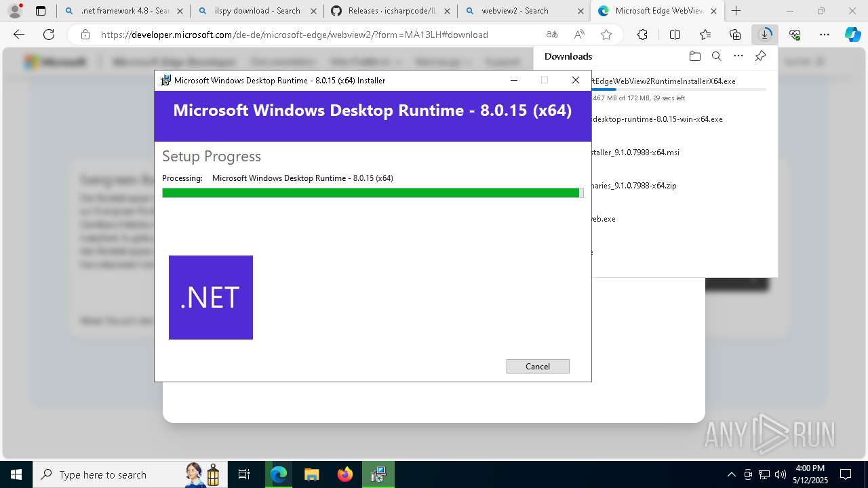Open the Favorites list
Screen dimensions: 868x488
pyautogui.click(x=705, y=35)
